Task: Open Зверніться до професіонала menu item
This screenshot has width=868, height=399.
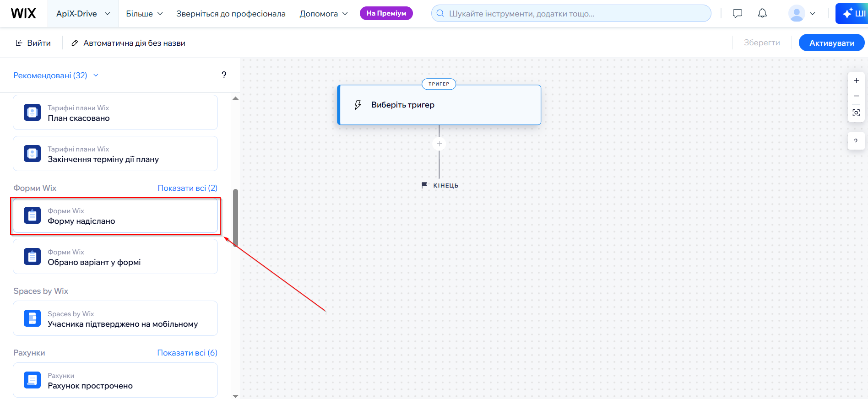Action: [x=231, y=14]
